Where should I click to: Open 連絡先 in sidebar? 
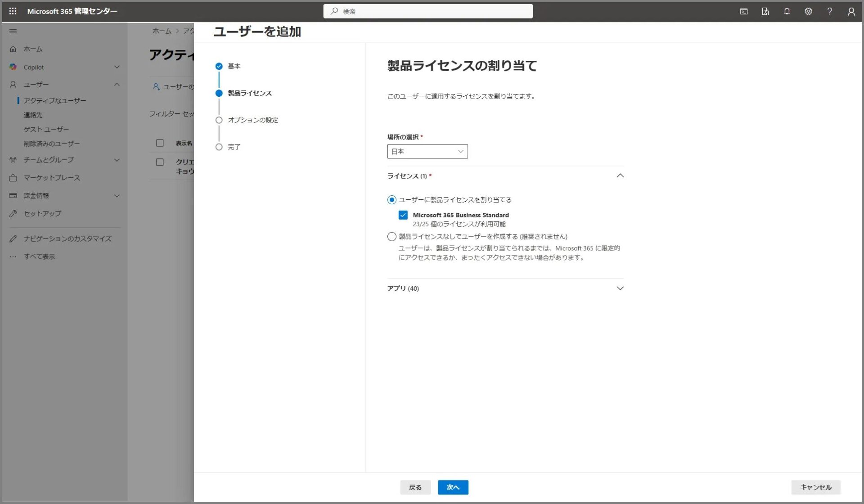[x=33, y=115]
